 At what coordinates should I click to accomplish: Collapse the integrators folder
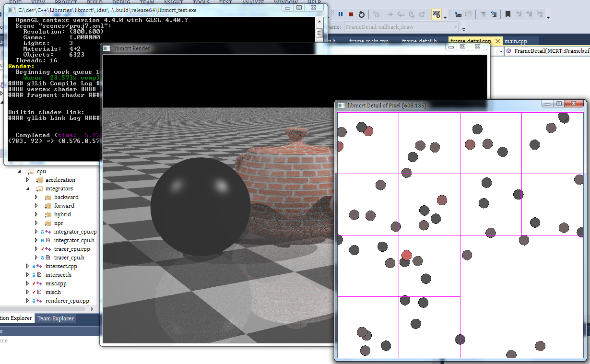tap(27, 188)
